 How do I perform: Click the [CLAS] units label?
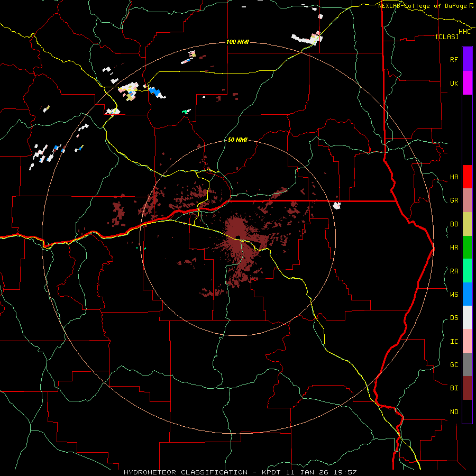447,36
